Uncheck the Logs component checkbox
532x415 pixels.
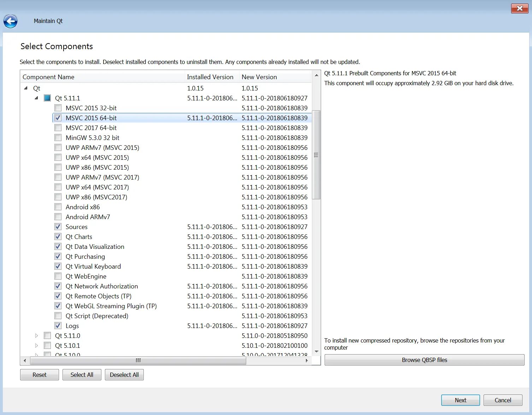58,326
